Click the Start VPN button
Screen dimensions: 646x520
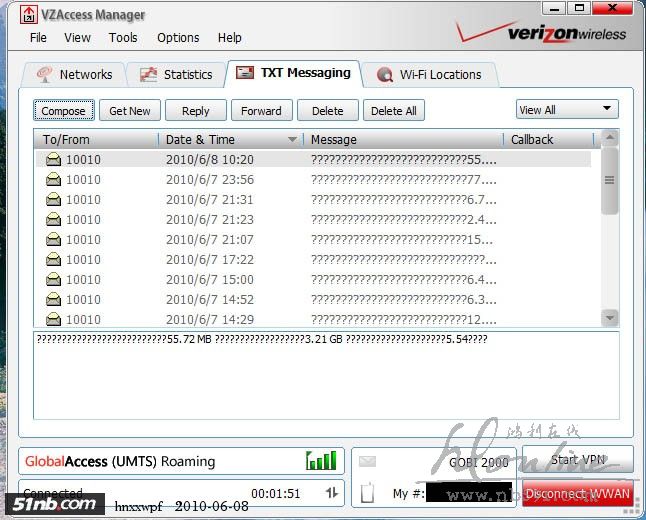click(x=578, y=459)
